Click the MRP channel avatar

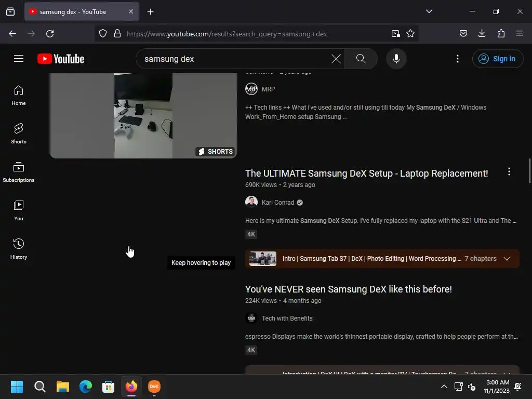coord(251,89)
